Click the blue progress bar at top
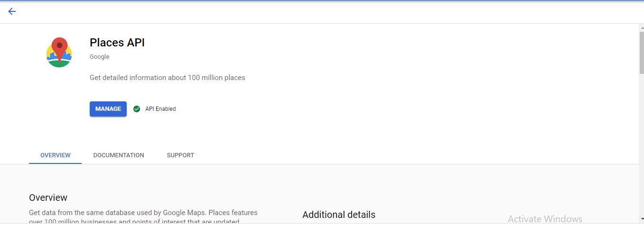Image resolution: width=644 pixels, height=225 pixels. pos(322,0)
